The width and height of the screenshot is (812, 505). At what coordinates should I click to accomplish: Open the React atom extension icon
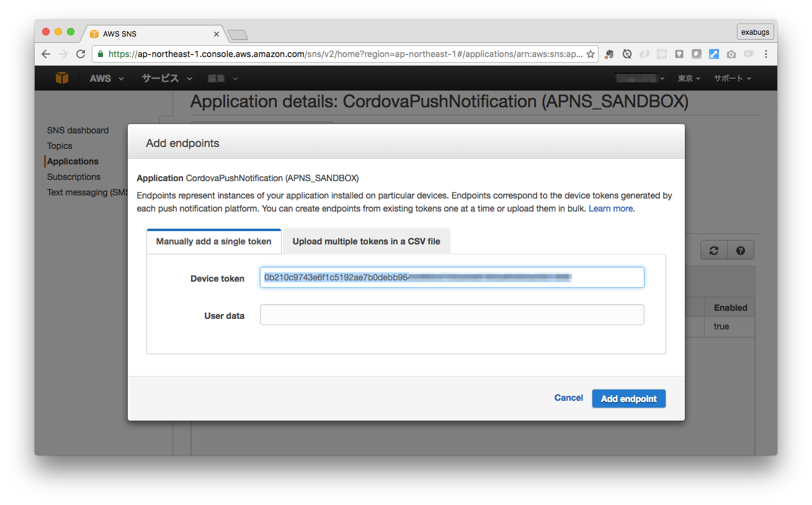tap(662, 54)
